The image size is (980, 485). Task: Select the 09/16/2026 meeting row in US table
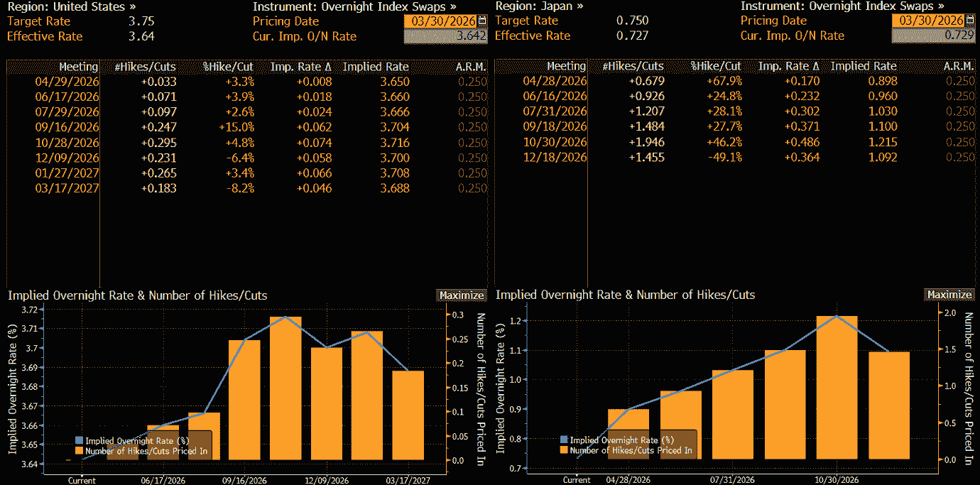pos(67,127)
